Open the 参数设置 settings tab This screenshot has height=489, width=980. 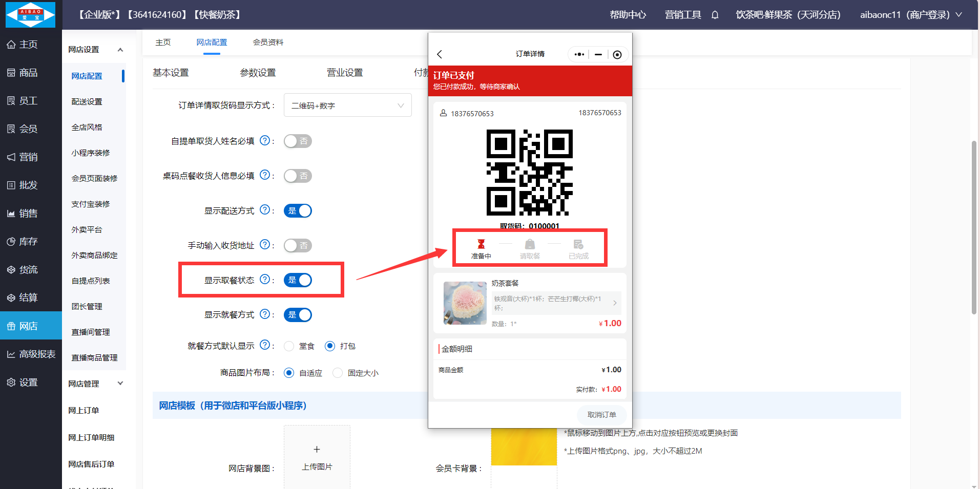(258, 73)
